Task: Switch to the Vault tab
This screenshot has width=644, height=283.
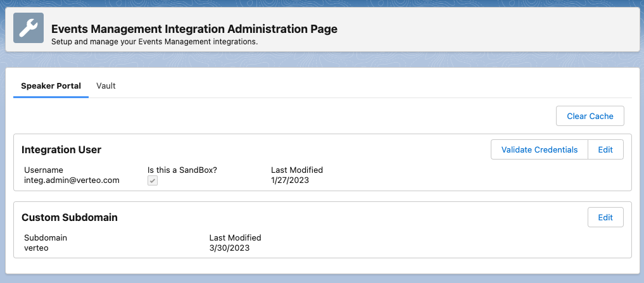Action: (106, 85)
